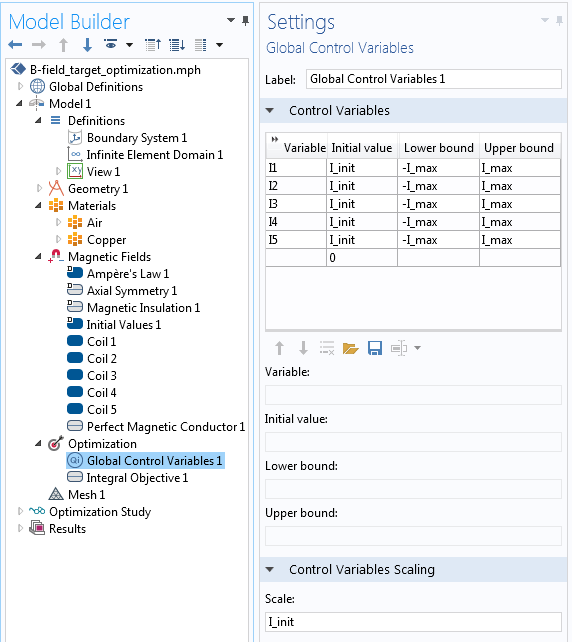Expand the Geometry 1 node
The image size is (572, 642).
pyautogui.click(x=39, y=188)
